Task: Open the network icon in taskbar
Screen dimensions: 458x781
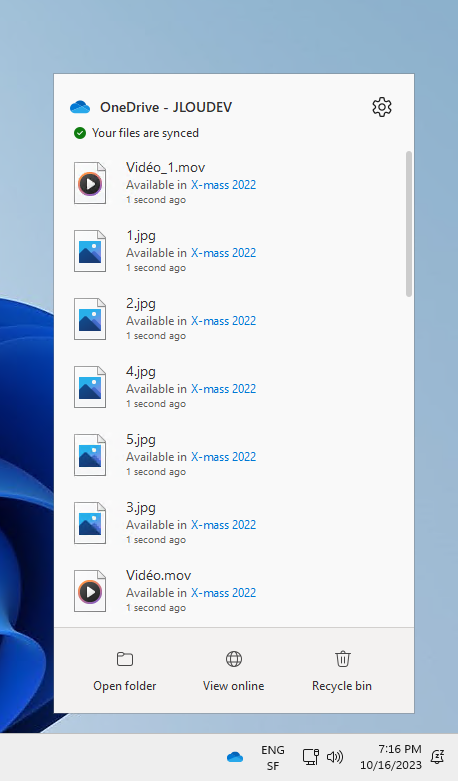Action: (x=311, y=757)
